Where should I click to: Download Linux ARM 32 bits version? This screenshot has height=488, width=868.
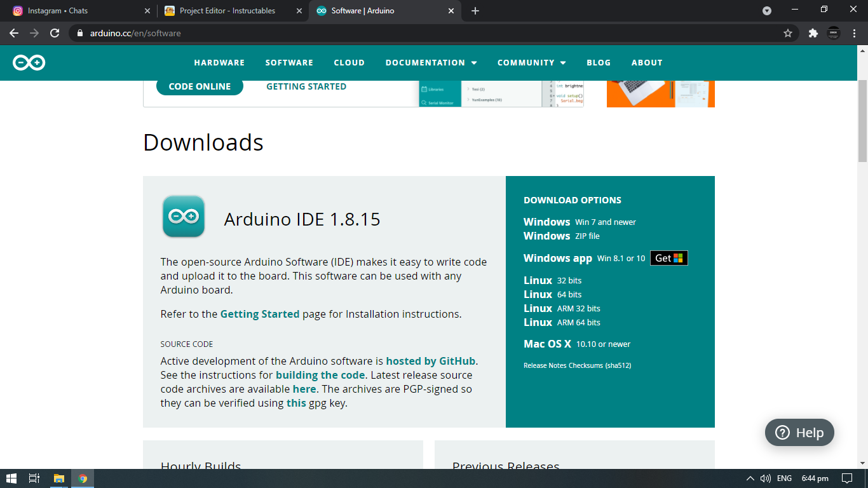[x=562, y=308]
